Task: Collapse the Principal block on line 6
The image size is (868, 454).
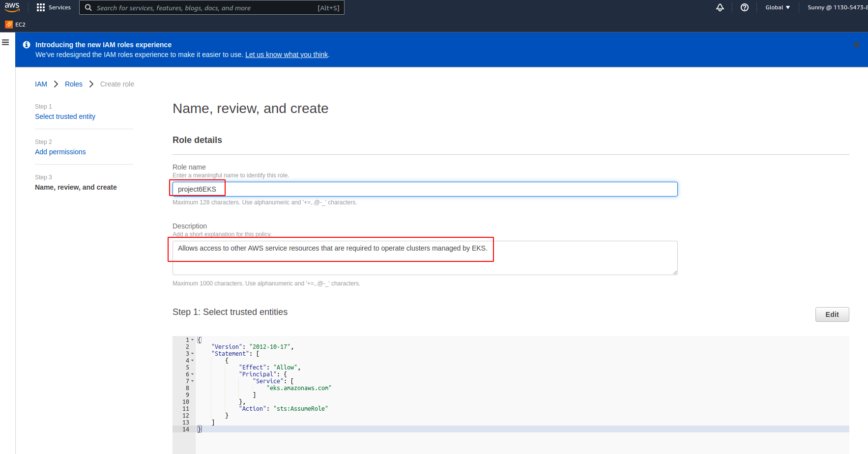Action: click(192, 374)
